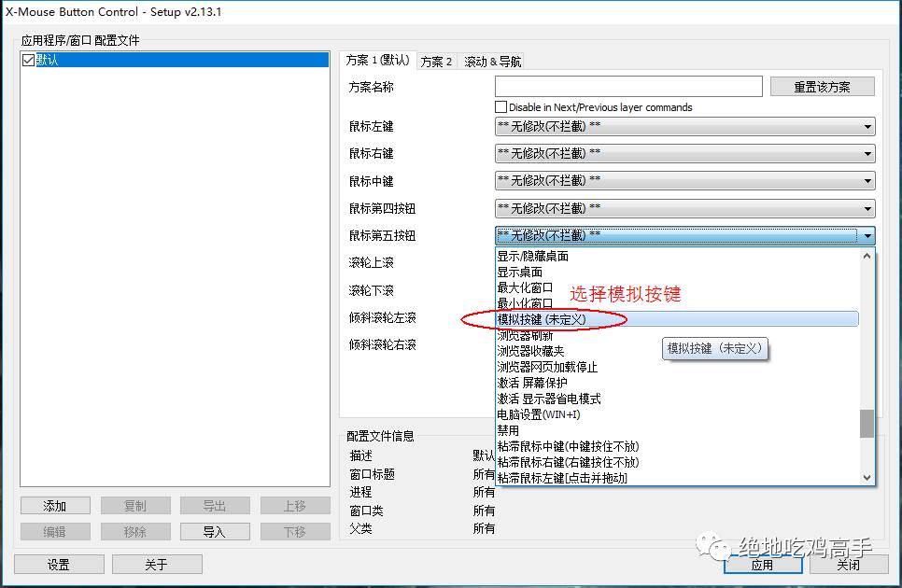Viewport: 902px width, 588px height.
Task: Open the 鼠标右键 dropdown
Action: (684, 153)
